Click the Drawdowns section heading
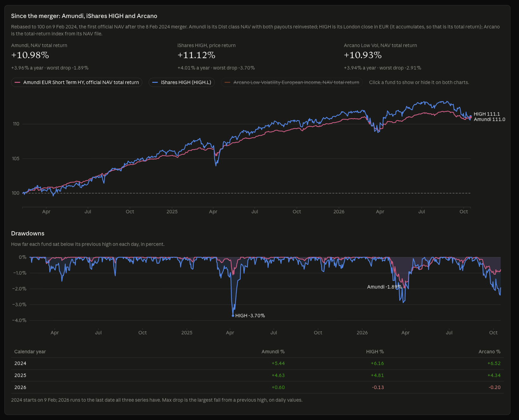This screenshot has height=420, width=519. click(x=28, y=234)
